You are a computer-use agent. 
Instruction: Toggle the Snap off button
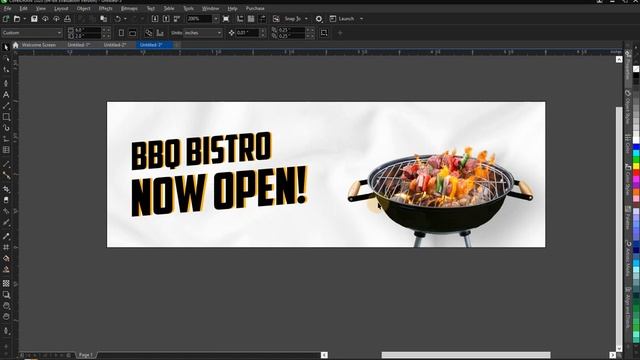[276, 19]
